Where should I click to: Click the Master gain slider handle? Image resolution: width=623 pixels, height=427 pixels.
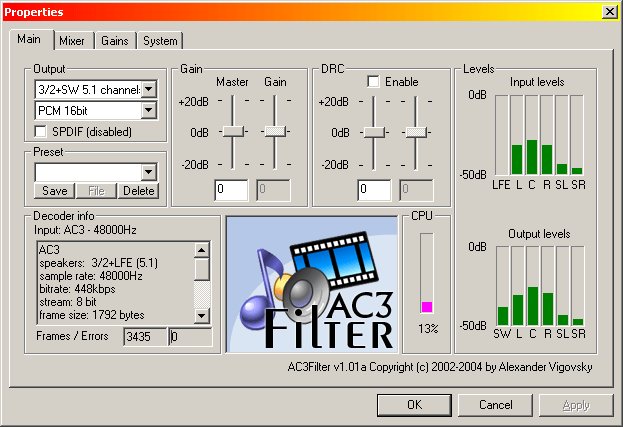233,131
